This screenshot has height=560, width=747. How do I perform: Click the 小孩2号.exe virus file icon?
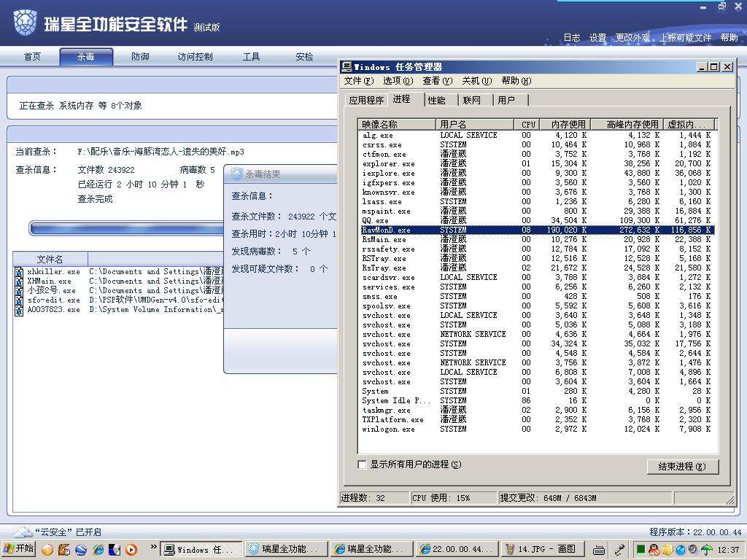tap(18, 291)
